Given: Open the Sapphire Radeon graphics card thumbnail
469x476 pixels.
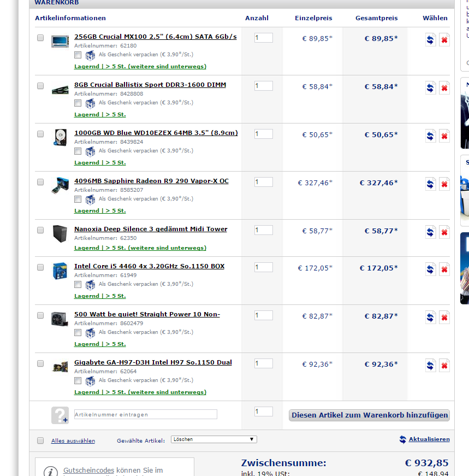Looking at the screenshot, I should (60, 185).
